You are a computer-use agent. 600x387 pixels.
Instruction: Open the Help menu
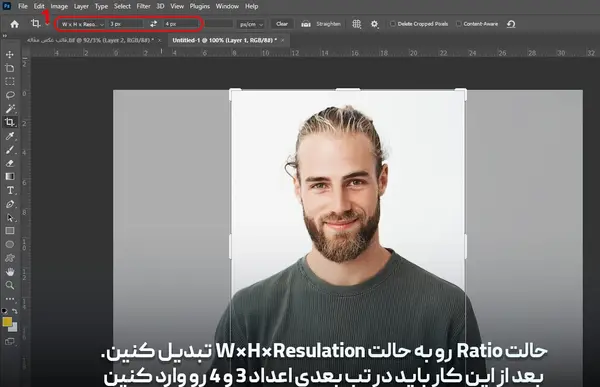pyautogui.click(x=251, y=6)
